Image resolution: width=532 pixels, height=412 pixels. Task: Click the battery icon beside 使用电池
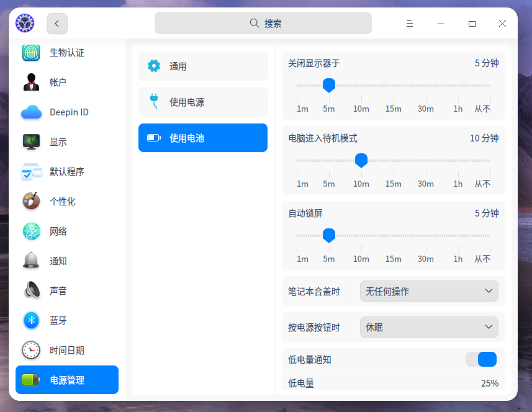click(154, 138)
